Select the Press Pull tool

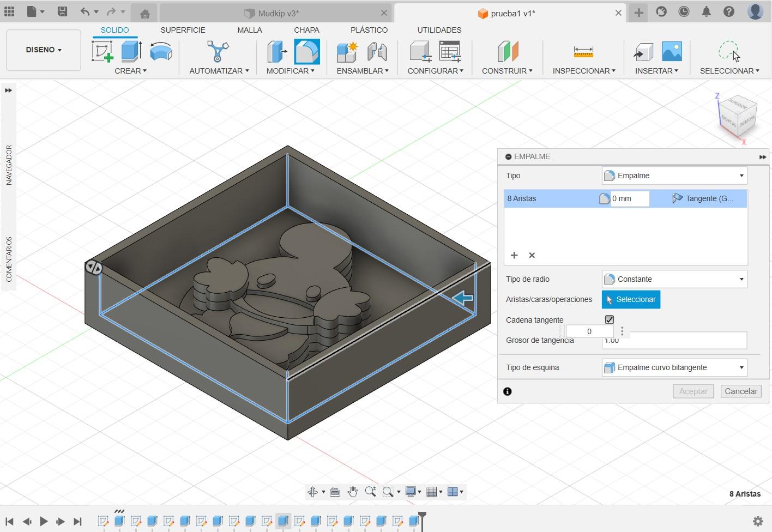278,52
